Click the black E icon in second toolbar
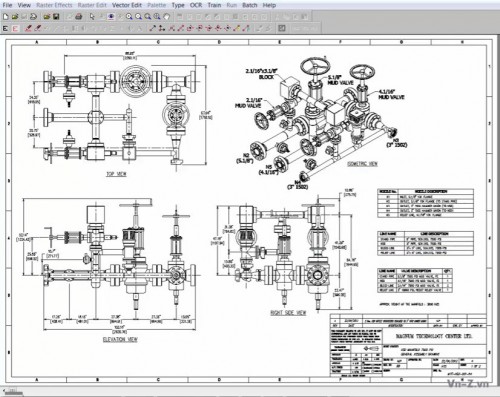The image size is (500, 397). coord(5,29)
